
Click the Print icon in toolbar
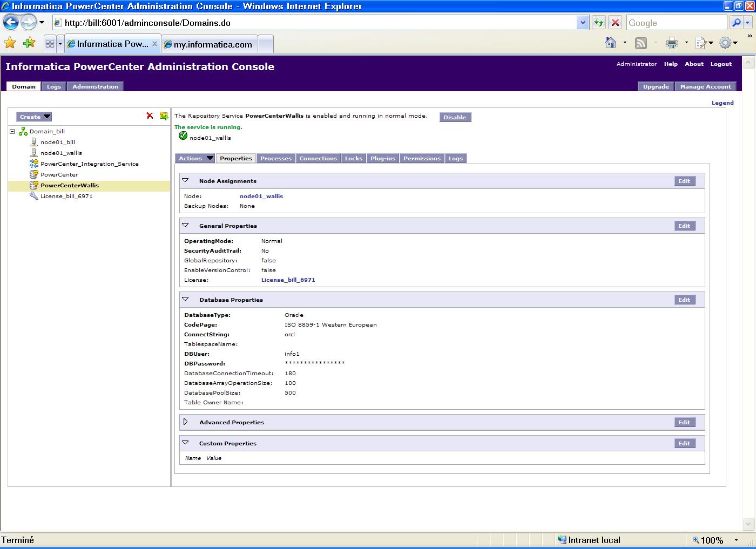(x=672, y=43)
